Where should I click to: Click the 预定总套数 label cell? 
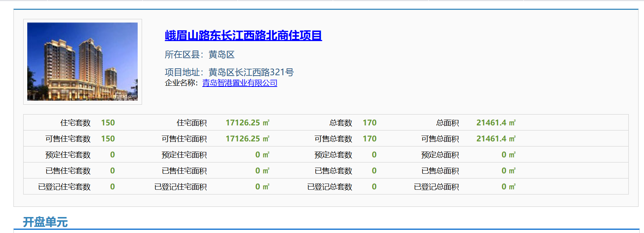[333, 155]
